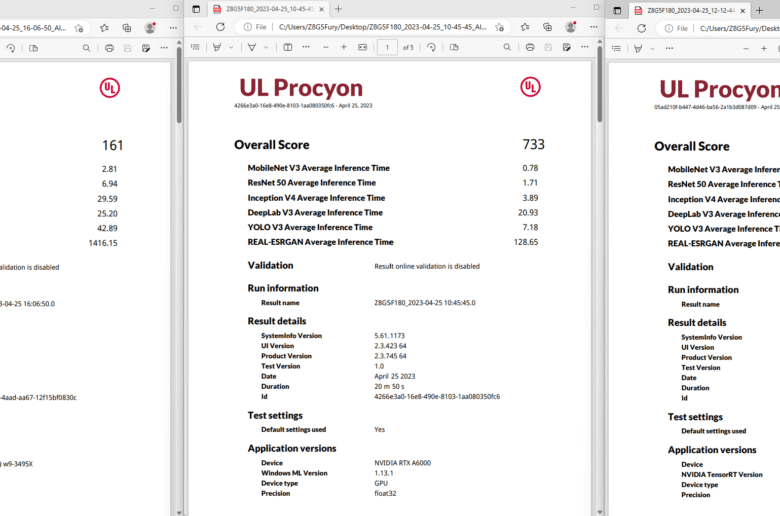The image size is (780, 516).
Task: Rotate the middle PDF page
Action: coord(431,47)
